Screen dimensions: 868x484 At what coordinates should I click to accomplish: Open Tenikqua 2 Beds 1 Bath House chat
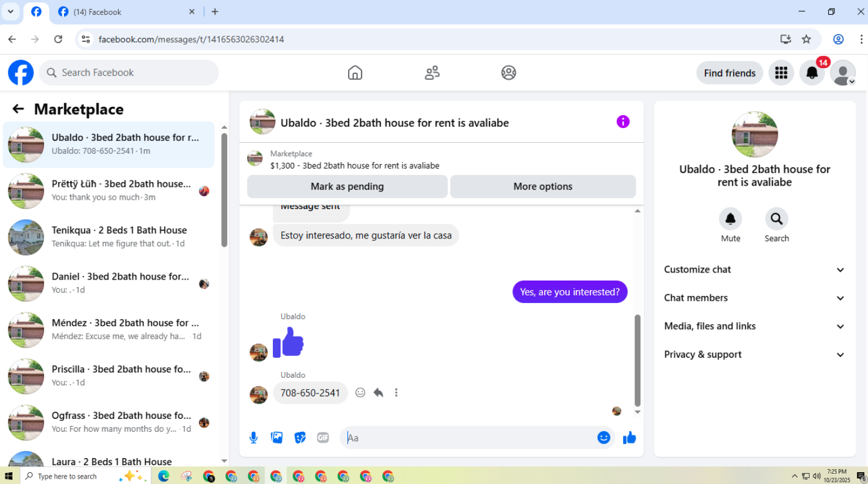pyautogui.click(x=109, y=237)
